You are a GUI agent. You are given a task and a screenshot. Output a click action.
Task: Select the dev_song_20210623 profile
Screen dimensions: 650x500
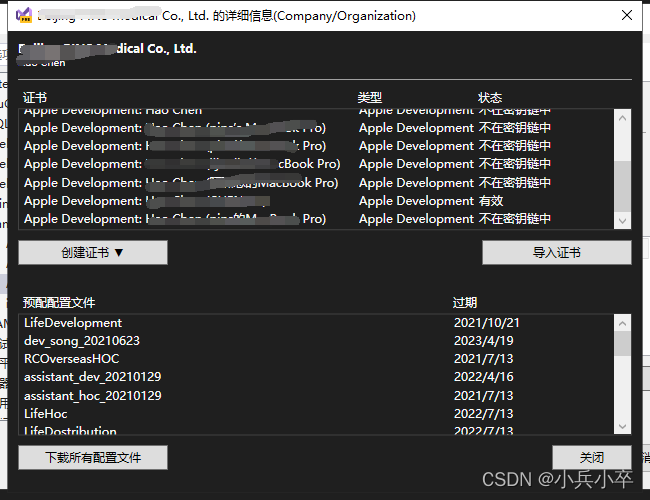[x=316, y=341]
